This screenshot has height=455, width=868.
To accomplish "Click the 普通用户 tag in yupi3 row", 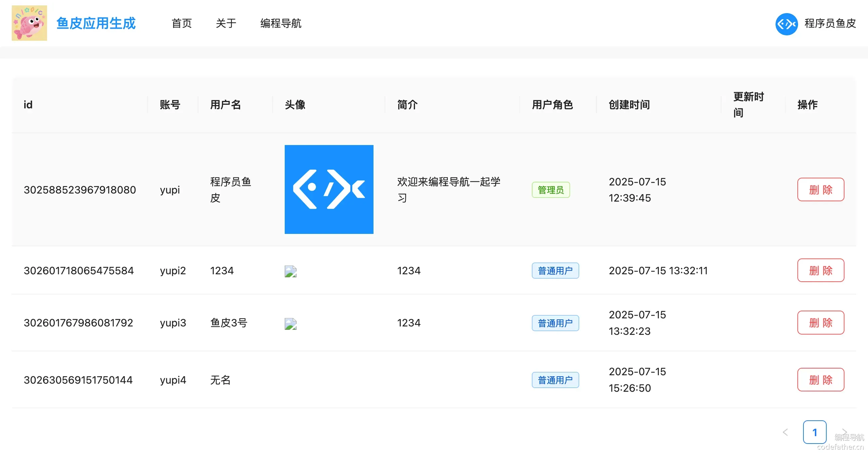I will tap(555, 323).
